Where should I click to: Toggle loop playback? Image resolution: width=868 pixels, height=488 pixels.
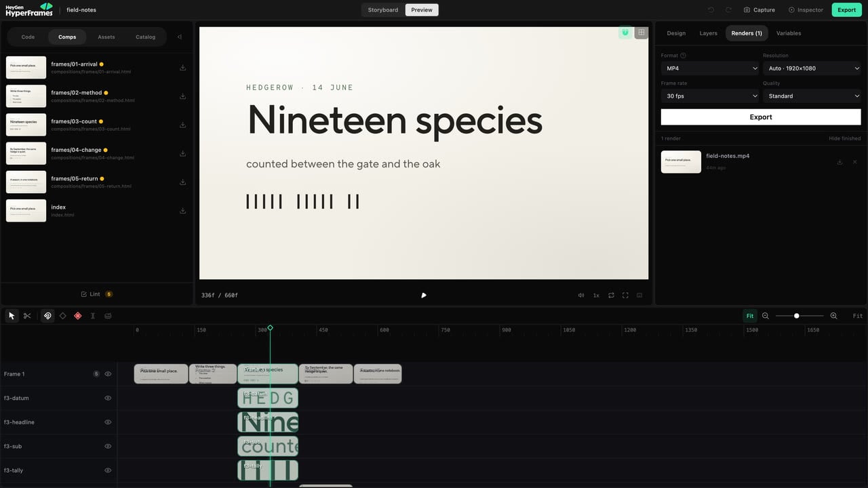tap(611, 296)
